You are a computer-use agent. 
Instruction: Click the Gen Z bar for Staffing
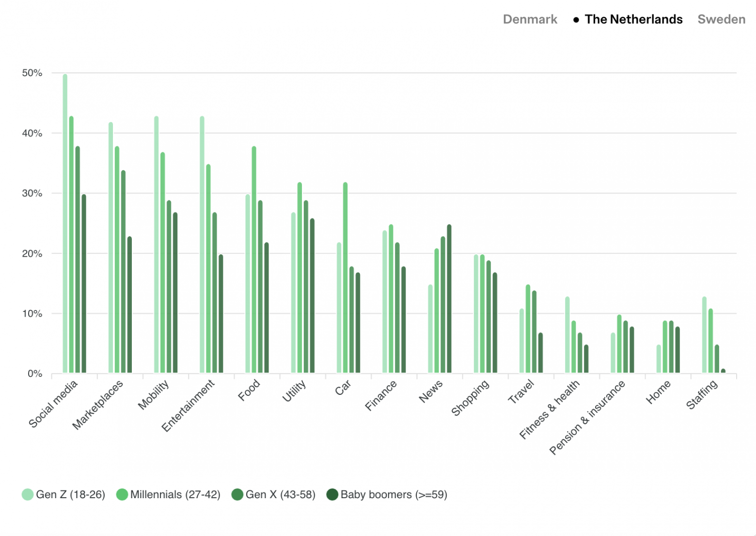point(704,335)
